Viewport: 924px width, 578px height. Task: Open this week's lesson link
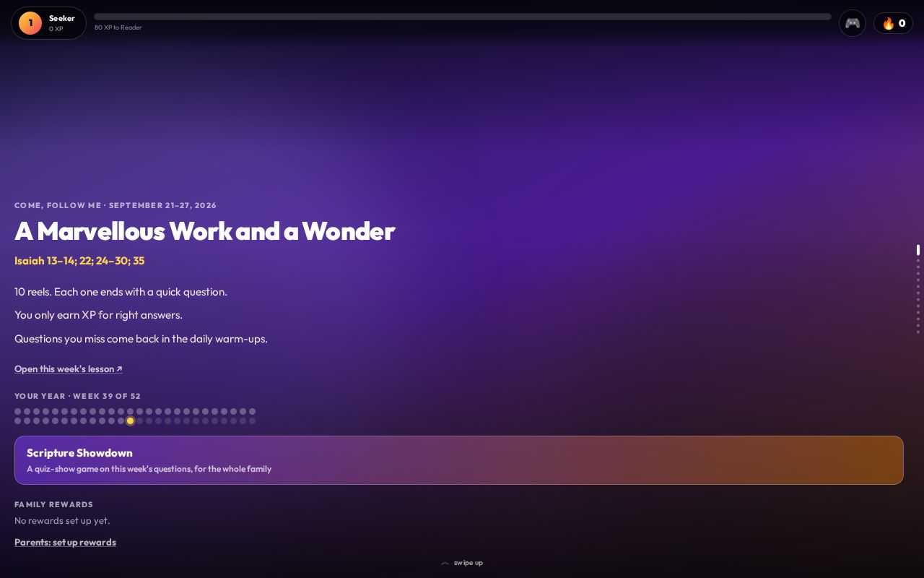click(69, 368)
